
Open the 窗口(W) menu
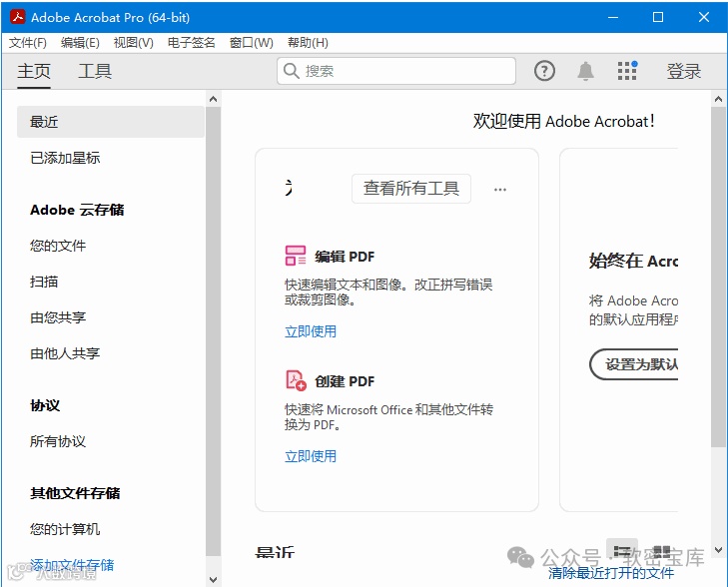tap(252, 43)
